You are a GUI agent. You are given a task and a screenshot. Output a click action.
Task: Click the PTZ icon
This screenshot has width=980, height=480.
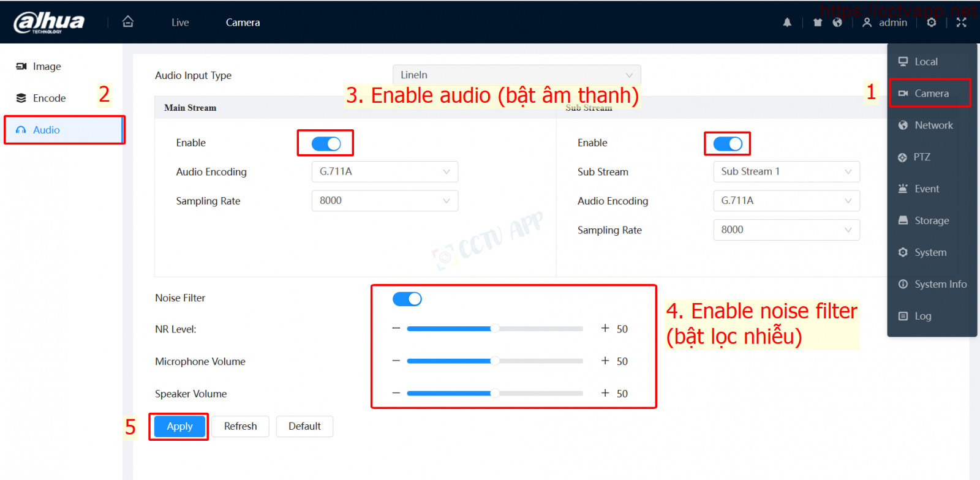(902, 157)
